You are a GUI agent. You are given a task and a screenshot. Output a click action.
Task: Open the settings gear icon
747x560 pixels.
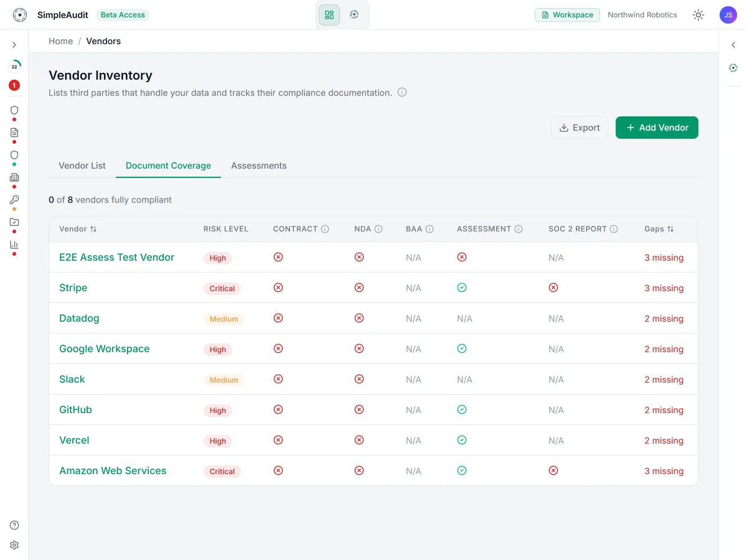[x=14, y=545]
